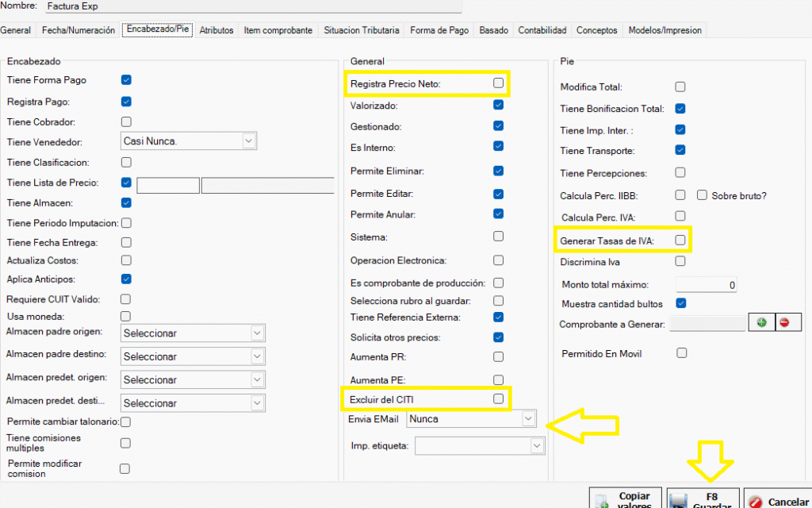Click the Copiar valores button
Screen dimensions: 812x508
626,499
